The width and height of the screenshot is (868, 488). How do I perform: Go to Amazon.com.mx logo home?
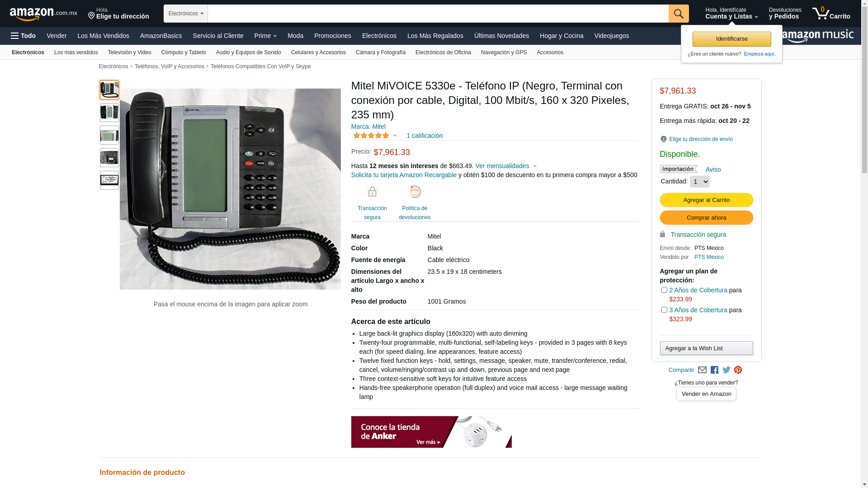pos(43,14)
